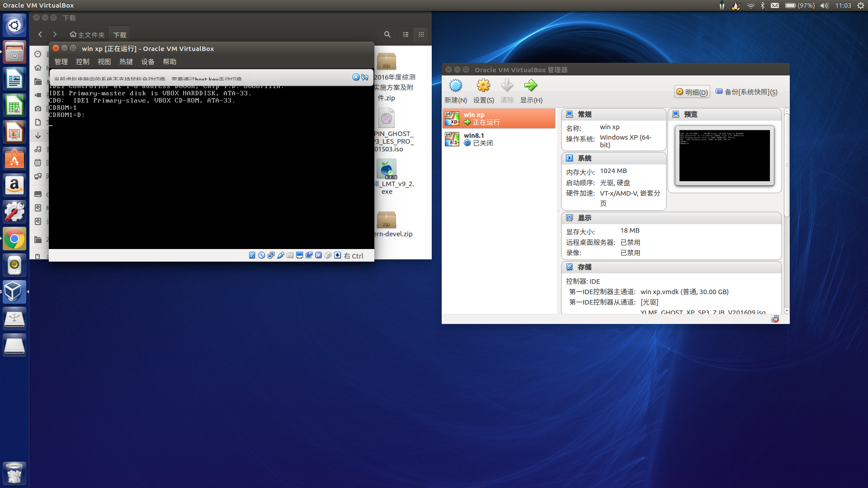
Task: Open the Wi-Fi network indicator
Action: point(751,5)
